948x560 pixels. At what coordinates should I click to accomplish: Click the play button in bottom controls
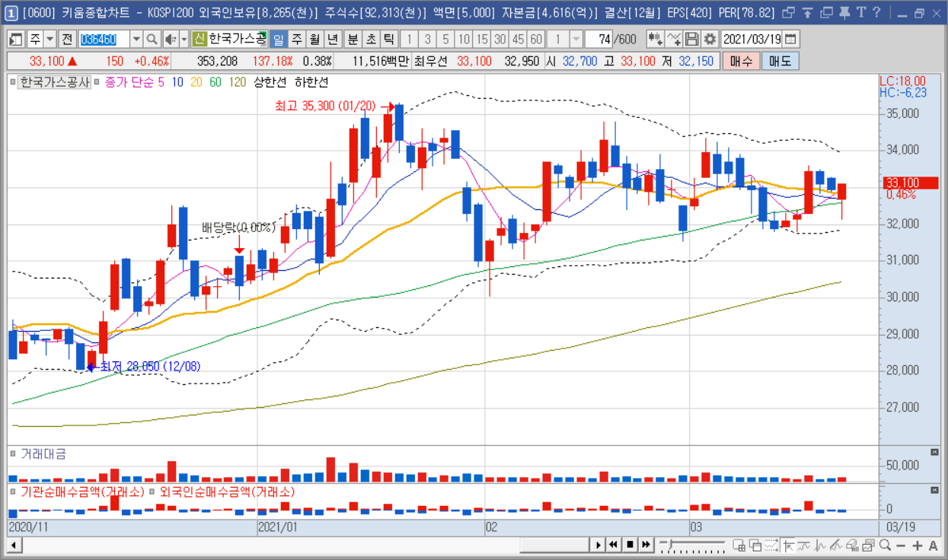tap(598, 545)
